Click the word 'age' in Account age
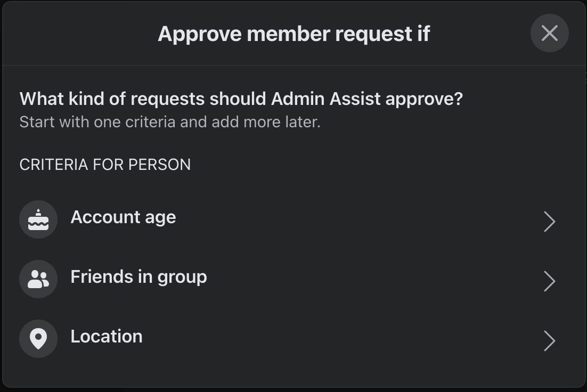This screenshot has width=587, height=392. click(x=161, y=218)
